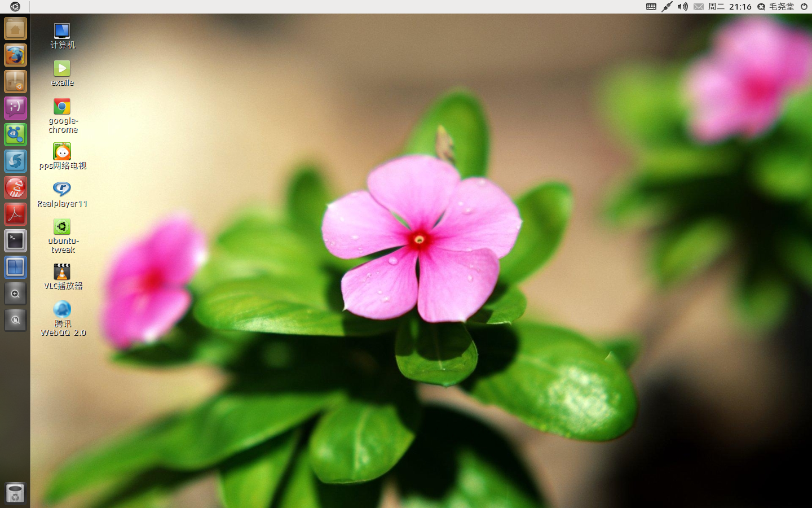Open the messaging envelope indicator

699,7
